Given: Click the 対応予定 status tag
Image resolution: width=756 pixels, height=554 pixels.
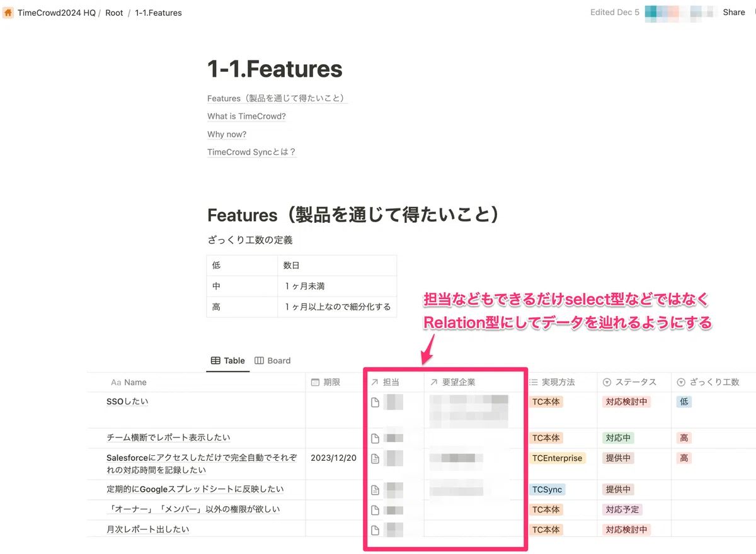Looking at the screenshot, I should 622,509.
